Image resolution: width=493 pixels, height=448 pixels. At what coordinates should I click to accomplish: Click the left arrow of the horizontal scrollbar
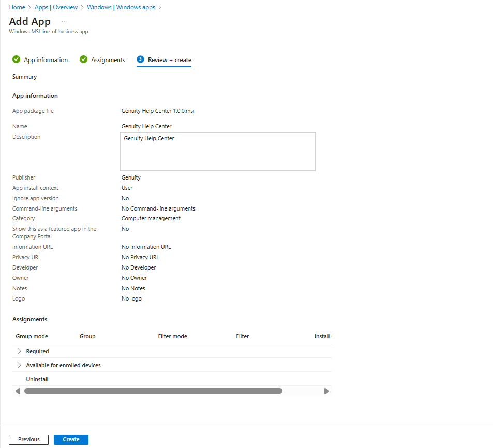(18, 391)
